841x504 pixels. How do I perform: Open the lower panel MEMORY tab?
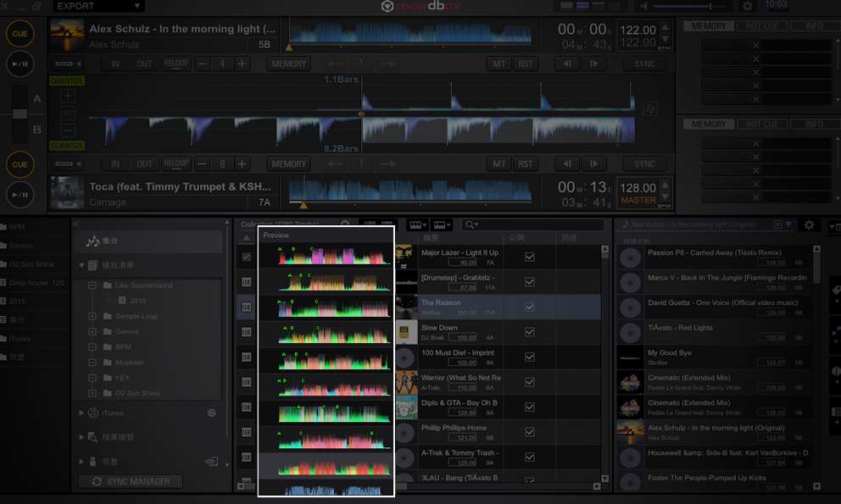[x=709, y=124]
